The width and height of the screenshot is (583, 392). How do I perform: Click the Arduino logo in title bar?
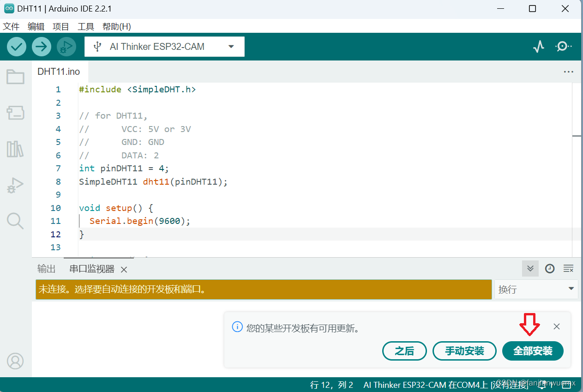[x=9, y=9]
